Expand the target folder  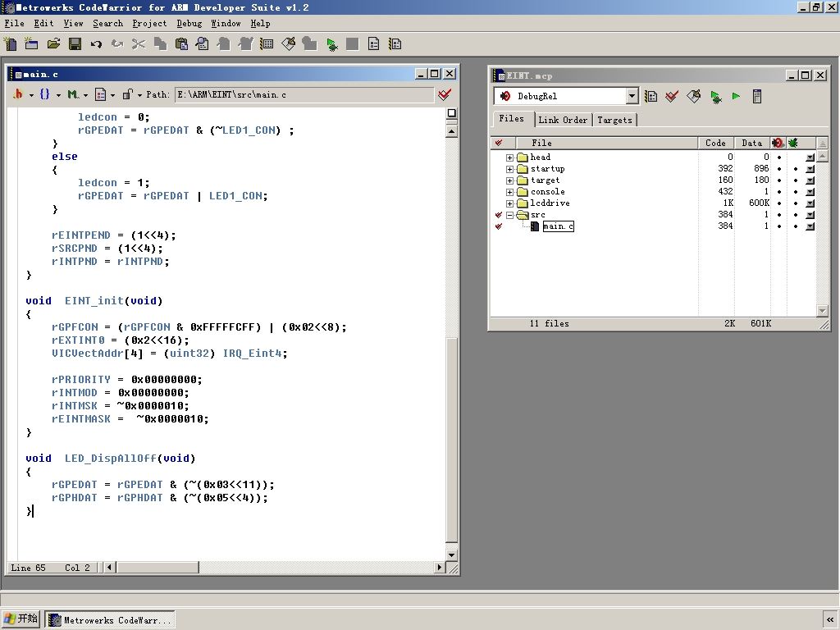(510, 180)
